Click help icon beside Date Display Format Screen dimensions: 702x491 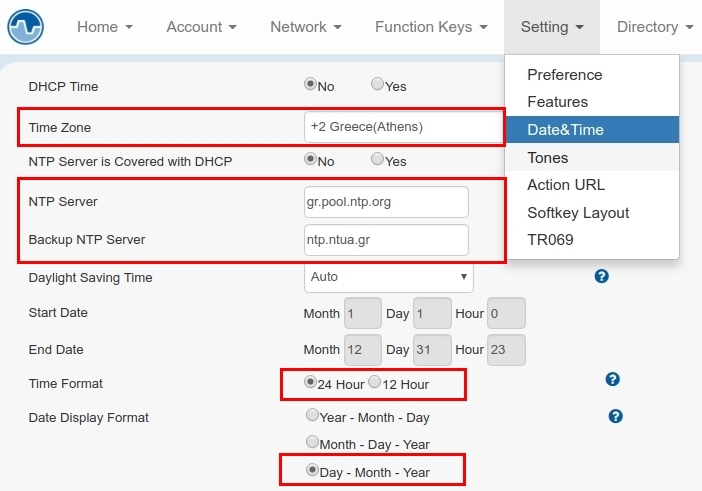pos(615,416)
